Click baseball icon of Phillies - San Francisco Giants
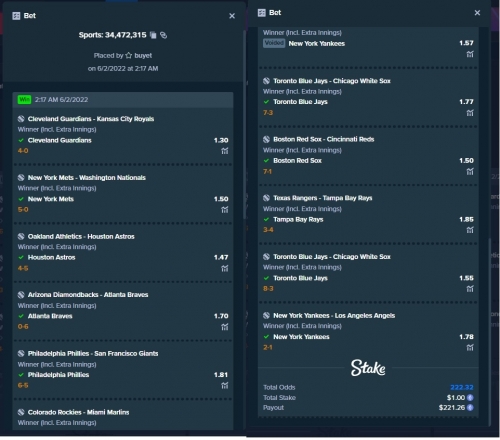The width and height of the screenshot is (500, 440). pyautogui.click(x=21, y=353)
